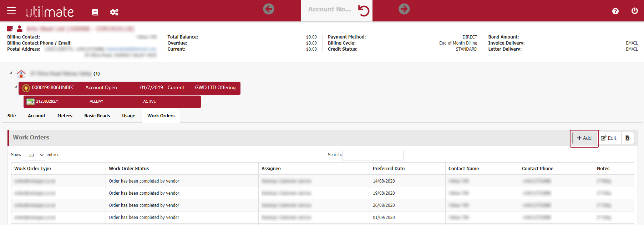Go forward with the right arrow

tap(404, 9)
